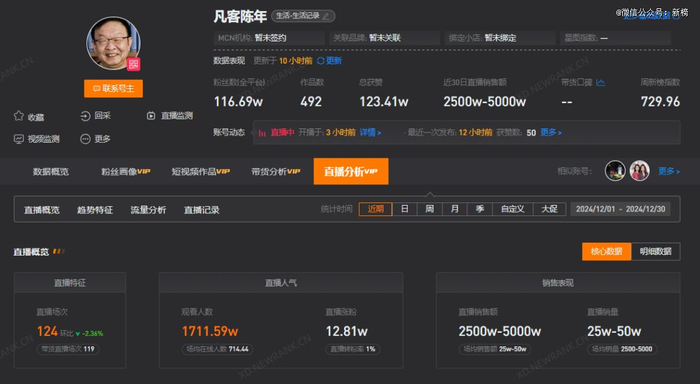Click the 回采 arrow icon

(85, 116)
